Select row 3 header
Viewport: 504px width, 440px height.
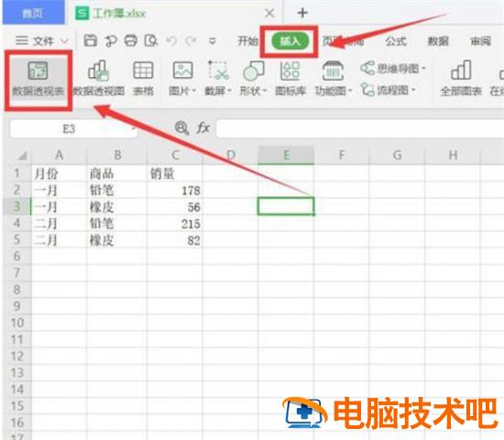17,206
